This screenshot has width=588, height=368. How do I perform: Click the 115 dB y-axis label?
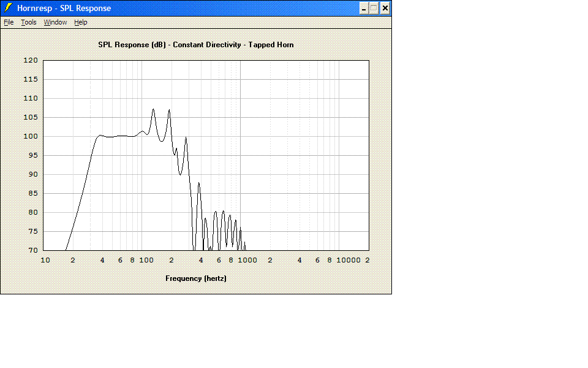click(x=31, y=79)
